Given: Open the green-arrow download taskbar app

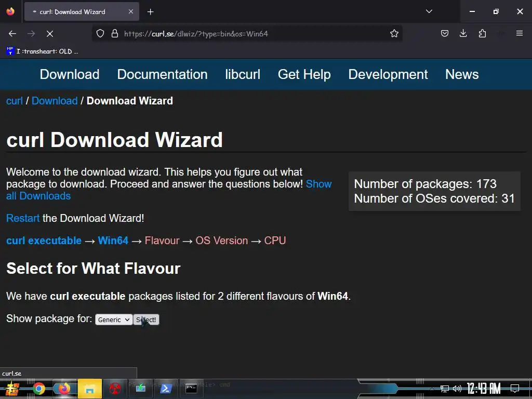Looking at the screenshot, I should (x=140, y=389).
